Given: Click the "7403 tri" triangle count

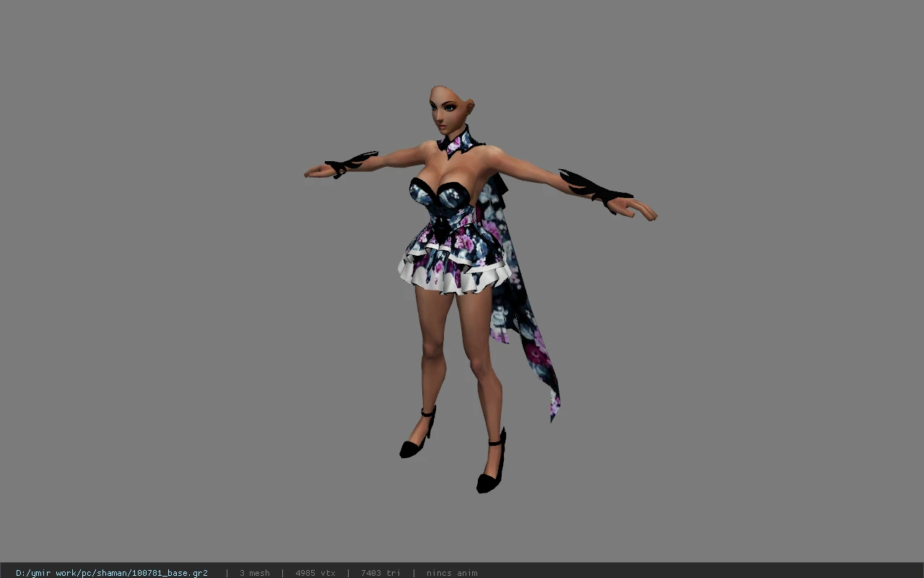Looking at the screenshot, I should pos(380,573).
